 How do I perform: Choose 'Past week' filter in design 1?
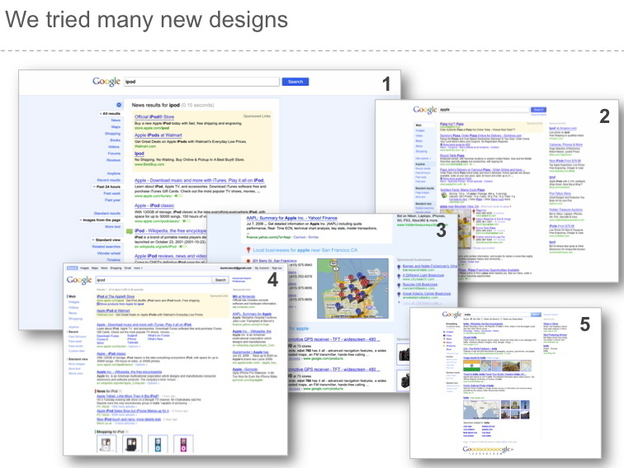[112, 193]
